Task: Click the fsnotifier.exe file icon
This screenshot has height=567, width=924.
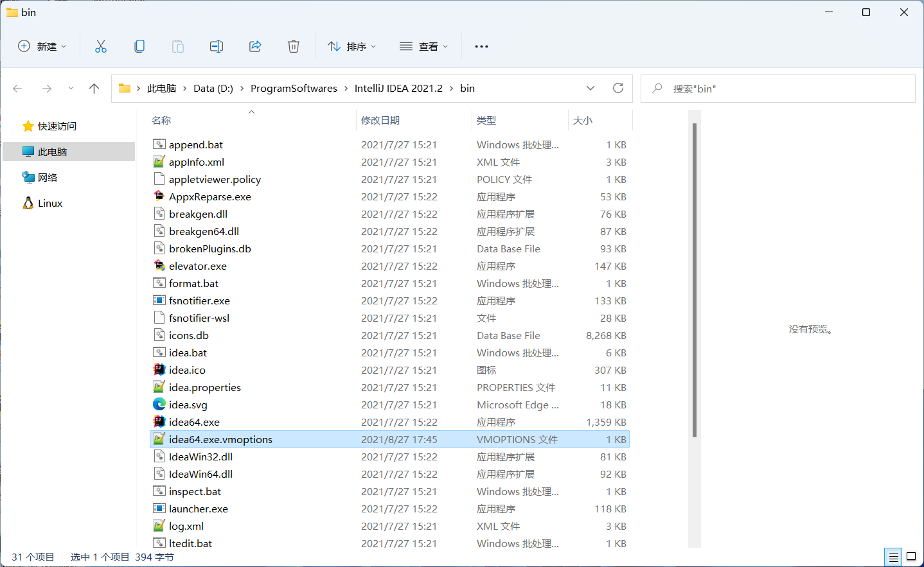Action: (159, 301)
